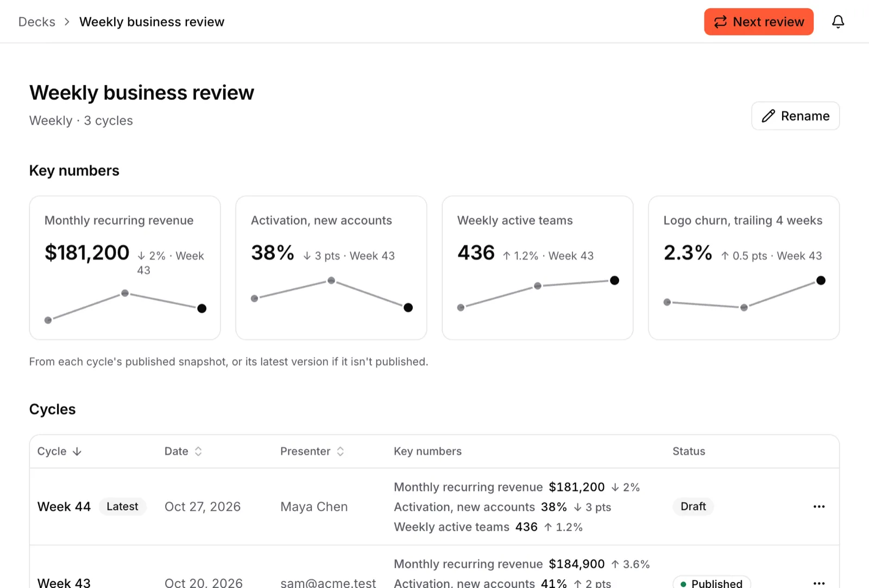Click the $181,200 value in Week 44 row
869x588 pixels.
coord(577,487)
